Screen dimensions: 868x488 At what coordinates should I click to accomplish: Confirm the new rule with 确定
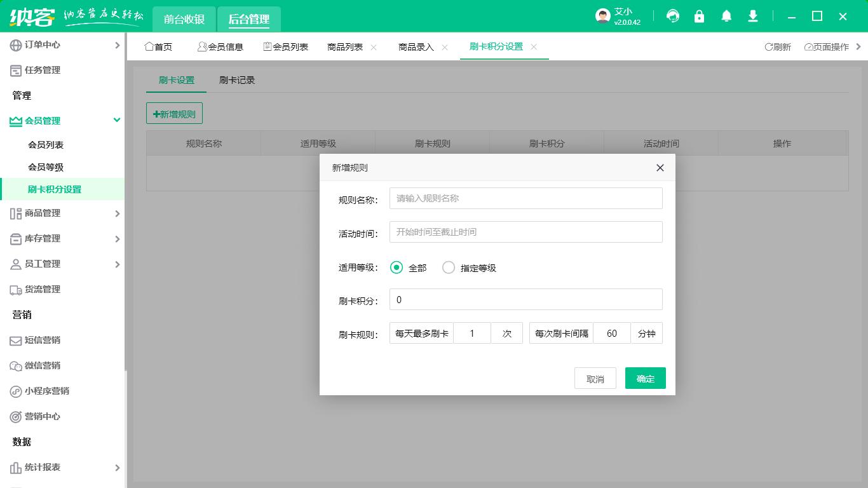coord(645,378)
